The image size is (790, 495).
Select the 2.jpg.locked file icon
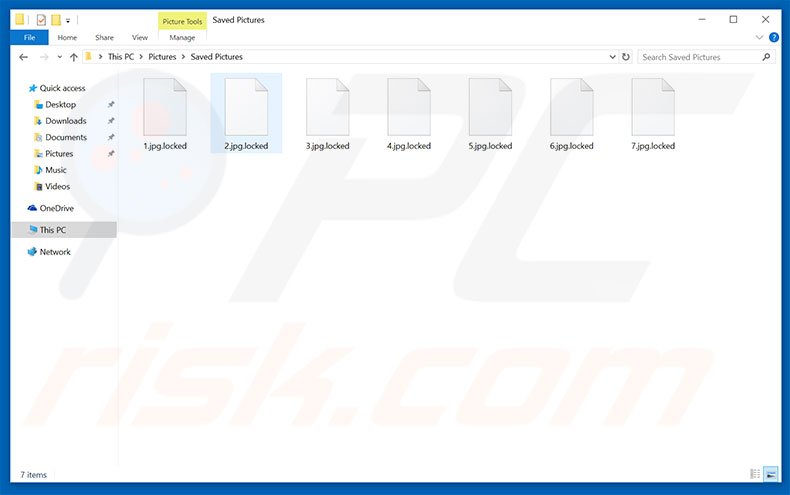[246, 107]
